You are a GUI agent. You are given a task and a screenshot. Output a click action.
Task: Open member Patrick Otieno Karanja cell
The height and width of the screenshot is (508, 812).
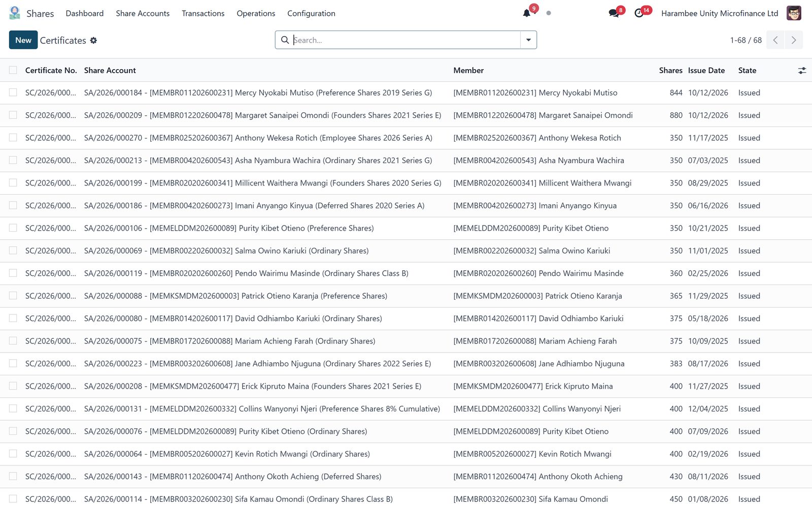537,296
